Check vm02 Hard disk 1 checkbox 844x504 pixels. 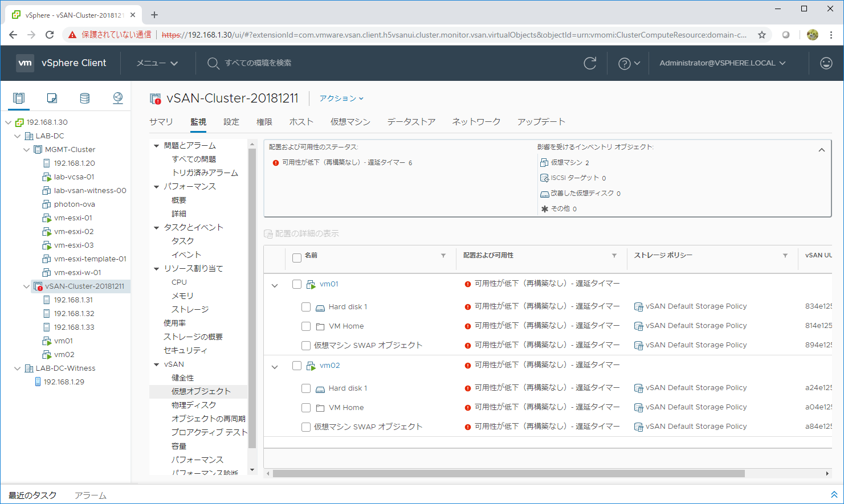(306, 388)
